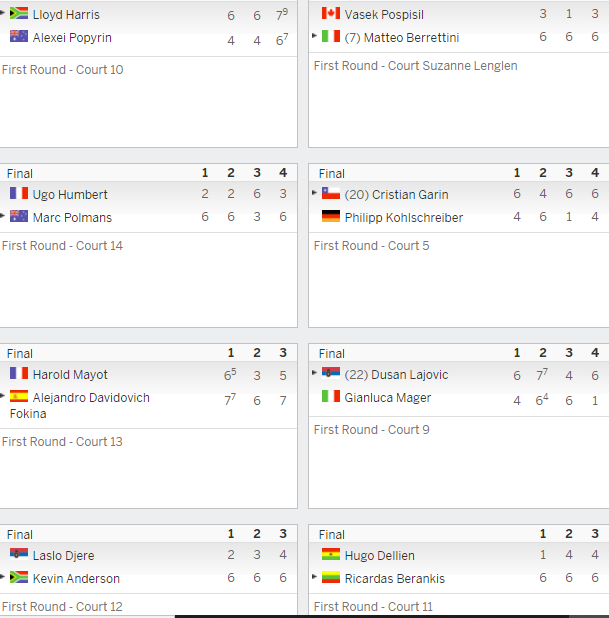
Task: Click the Lithuanian flag next to Ricardas Berankis
Action: coord(331,577)
